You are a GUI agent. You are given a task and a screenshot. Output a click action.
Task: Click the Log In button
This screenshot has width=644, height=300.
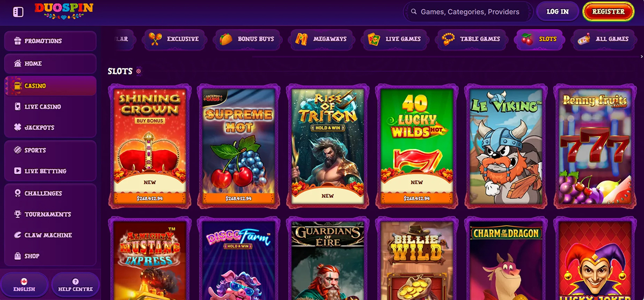(x=558, y=11)
